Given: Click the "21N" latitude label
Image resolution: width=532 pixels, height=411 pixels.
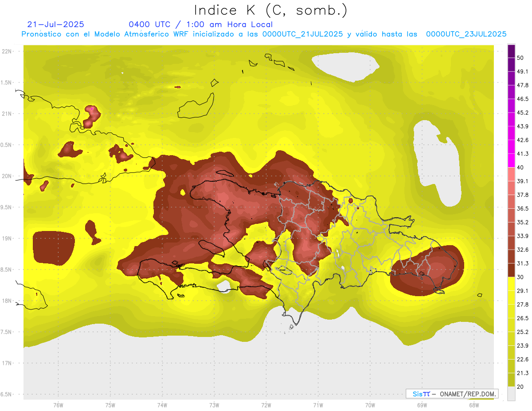Looking at the screenshot, I should 7,114.
